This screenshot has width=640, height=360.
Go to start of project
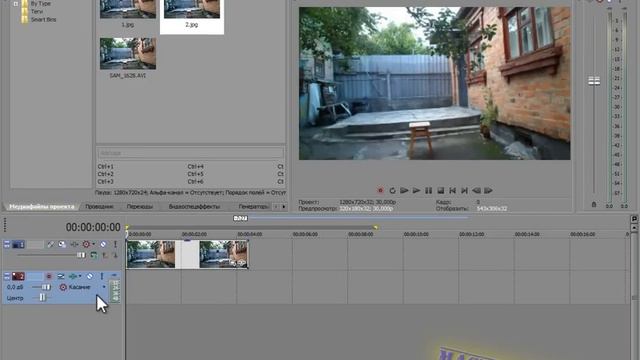coord(452,191)
